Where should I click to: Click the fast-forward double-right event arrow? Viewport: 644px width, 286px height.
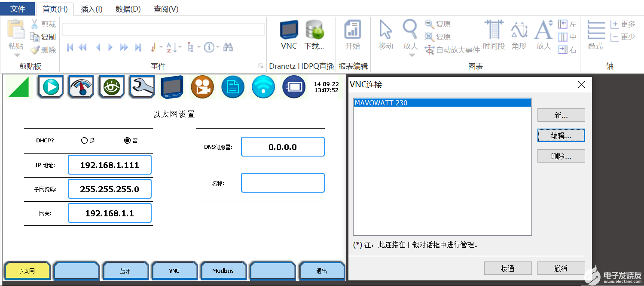coord(124,47)
